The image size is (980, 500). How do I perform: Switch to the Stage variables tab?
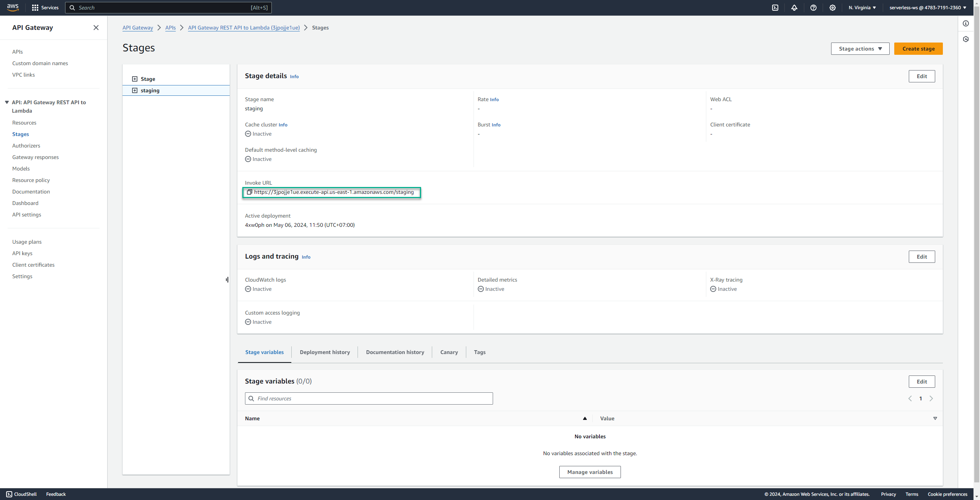[265, 352]
